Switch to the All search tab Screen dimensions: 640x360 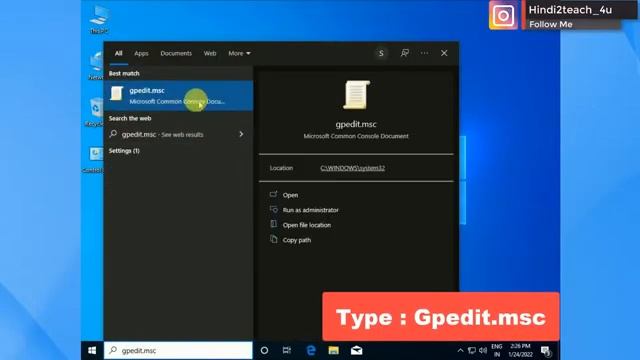[x=118, y=53]
